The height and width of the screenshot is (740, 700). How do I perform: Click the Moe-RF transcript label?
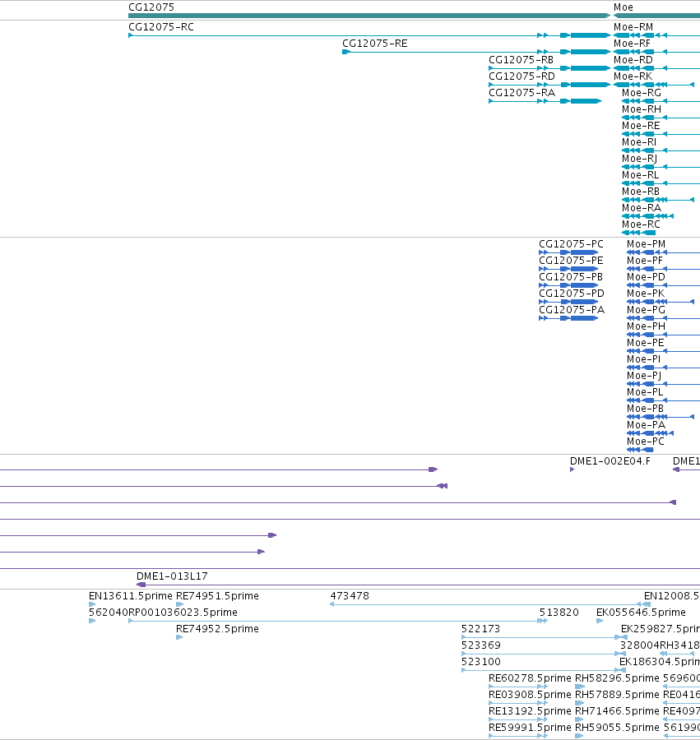point(632,44)
